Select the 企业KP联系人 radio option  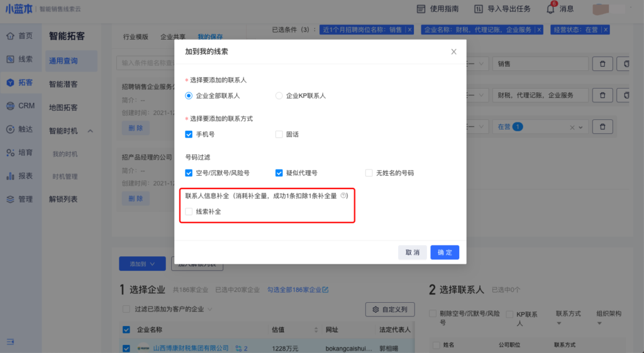click(279, 96)
